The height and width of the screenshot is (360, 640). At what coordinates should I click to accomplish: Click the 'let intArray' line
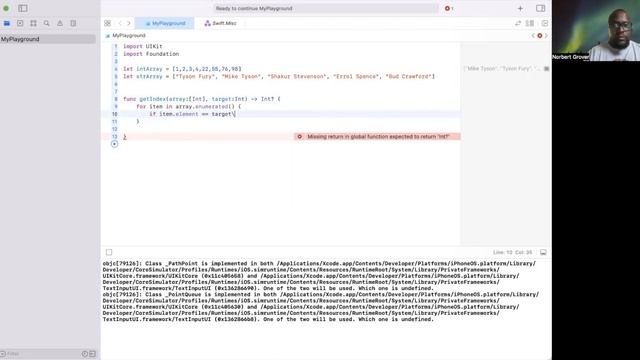point(182,69)
